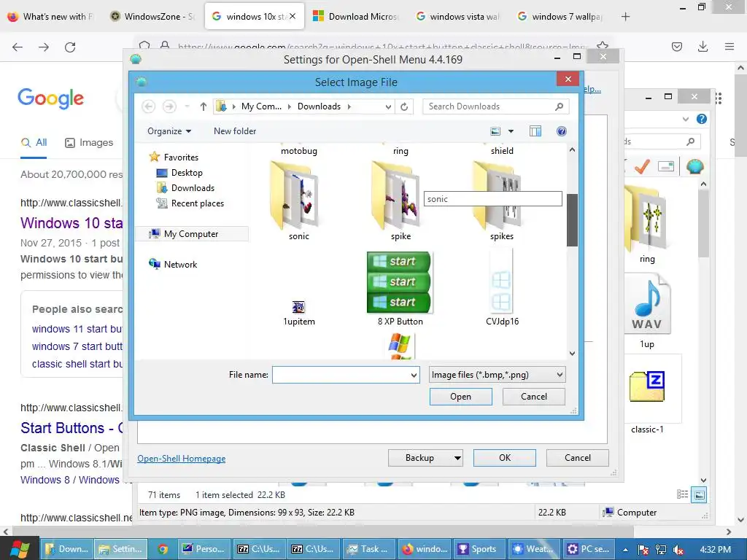Click the Open button
Screen dimensions: 747x560
point(461,397)
